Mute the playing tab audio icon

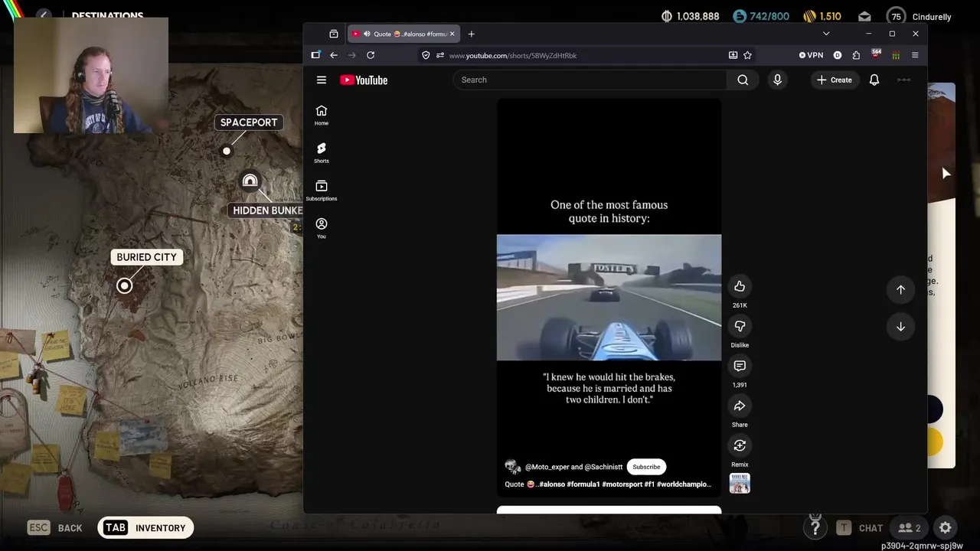(367, 34)
